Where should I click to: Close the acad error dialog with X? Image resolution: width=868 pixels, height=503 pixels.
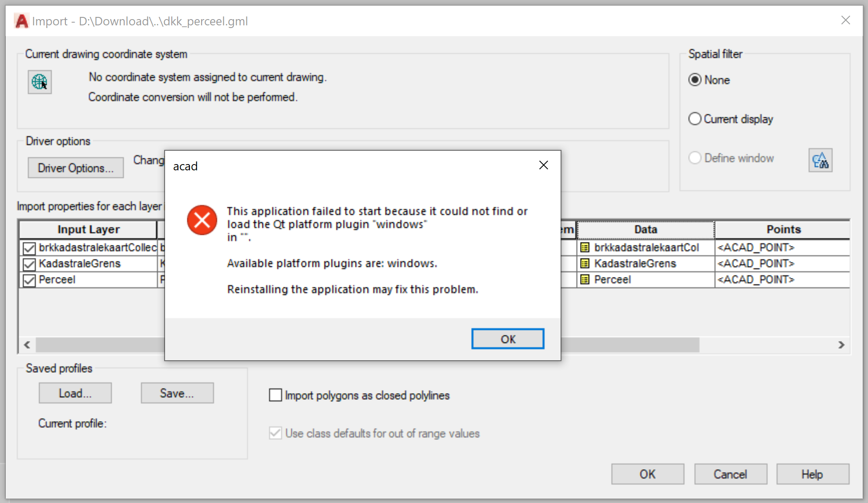tap(543, 165)
